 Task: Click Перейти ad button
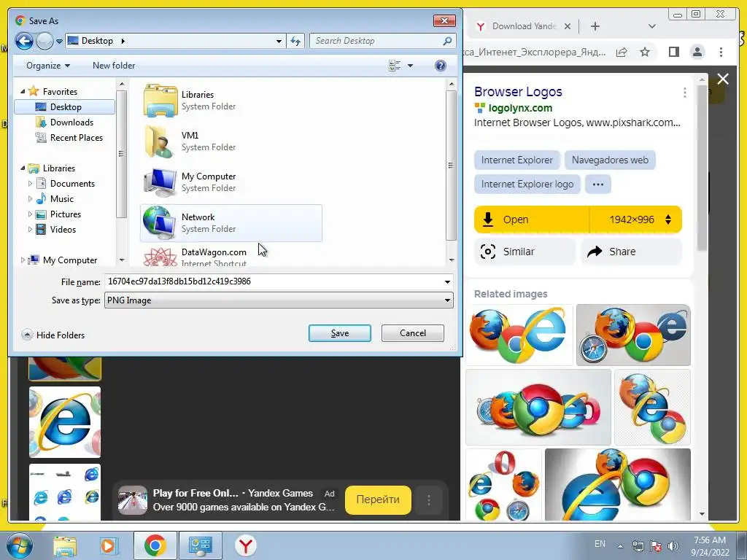point(378,500)
